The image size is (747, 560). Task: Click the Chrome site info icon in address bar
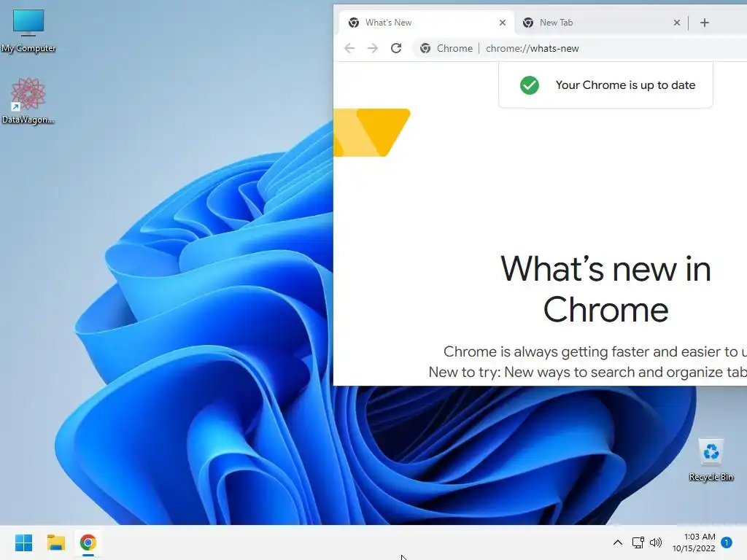(425, 48)
